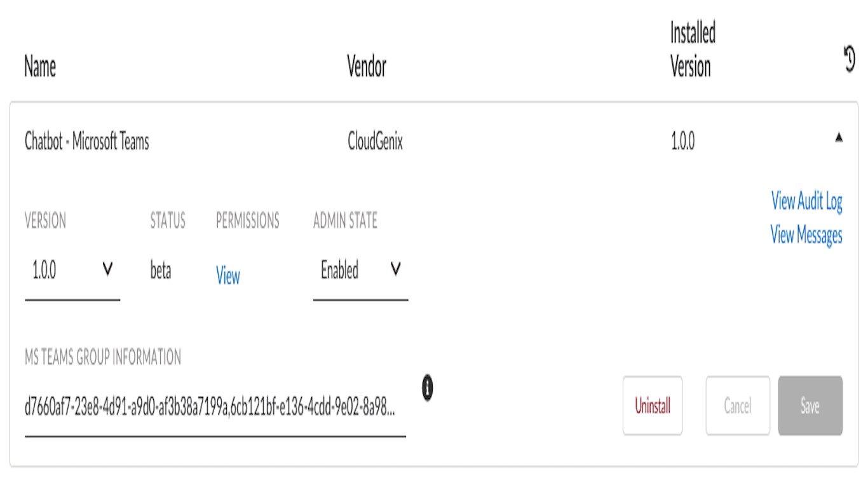This screenshot has height=488, width=868.
Task: Click the CloudGenix vendor text
Action: pyautogui.click(x=375, y=141)
